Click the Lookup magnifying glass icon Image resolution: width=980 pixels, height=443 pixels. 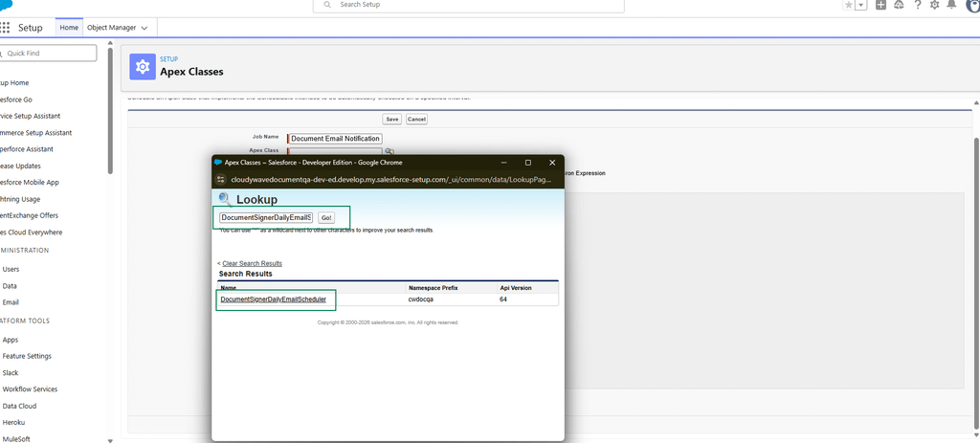click(x=224, y=199)
